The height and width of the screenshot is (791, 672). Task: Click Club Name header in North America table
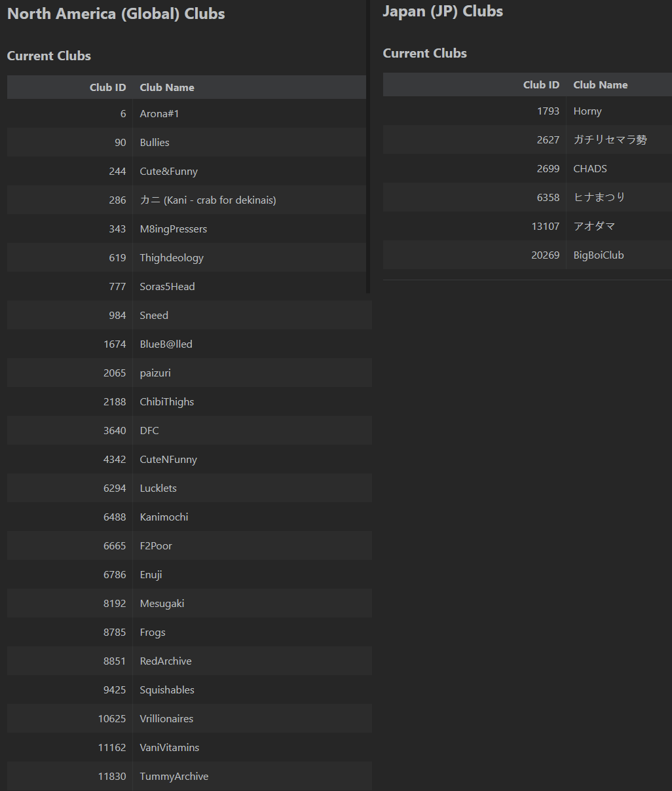click(167, 87)
